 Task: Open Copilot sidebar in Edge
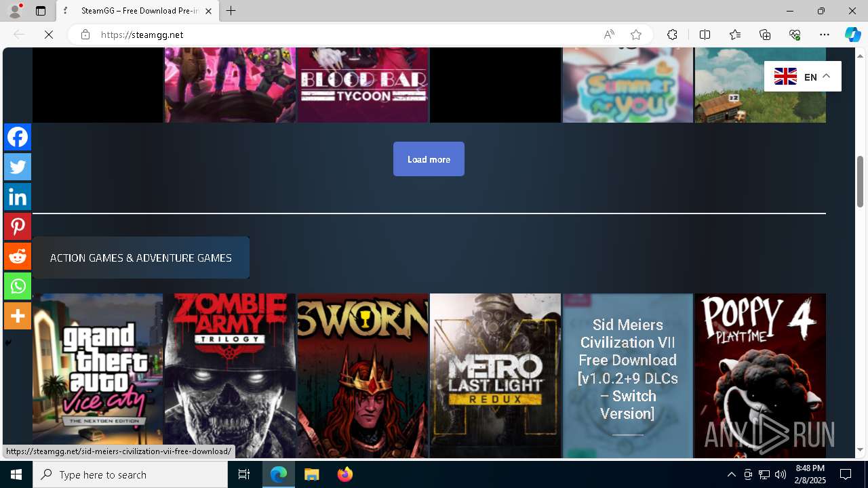coord(853,35)
